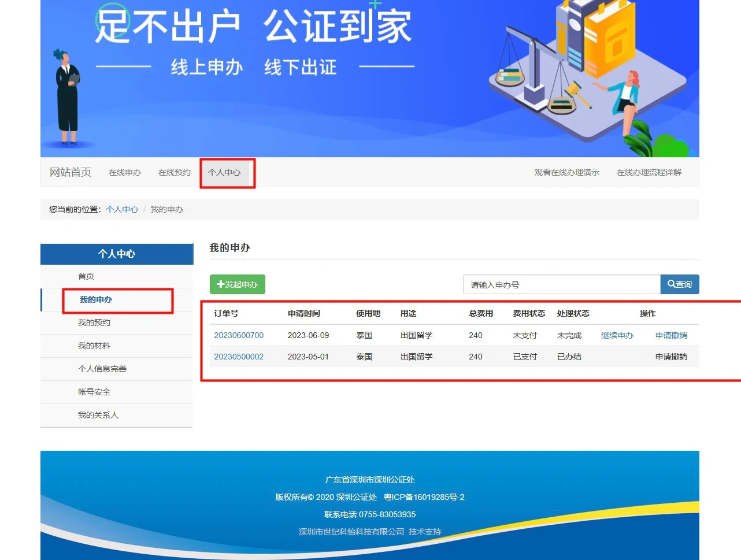Open 网站首页 in the navigation bar
Image resolution: width=741 pixels, height=560 pixels.
point(71,172)
